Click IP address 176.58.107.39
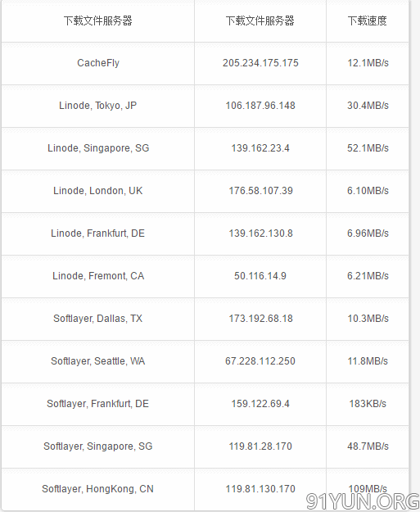The image size is (420, 512). [260, 191]
